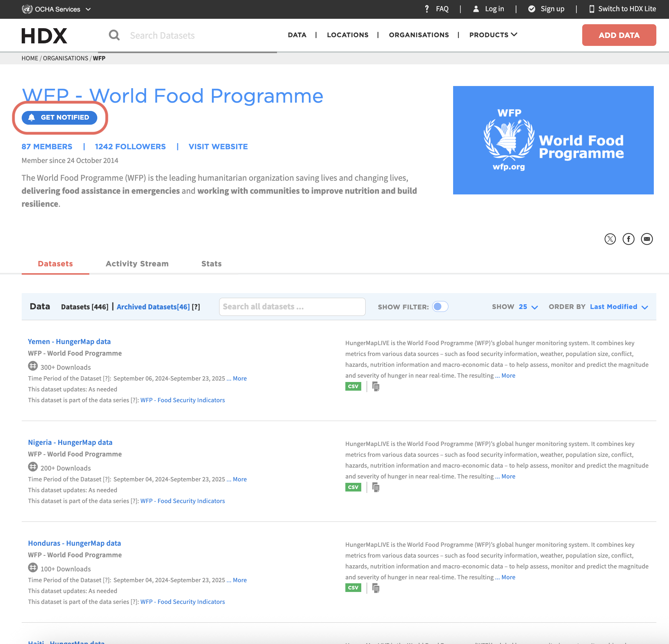Click copy icon beside Yemen CSV tag
The height and width of the screenshot is (644, 669).
376,386
